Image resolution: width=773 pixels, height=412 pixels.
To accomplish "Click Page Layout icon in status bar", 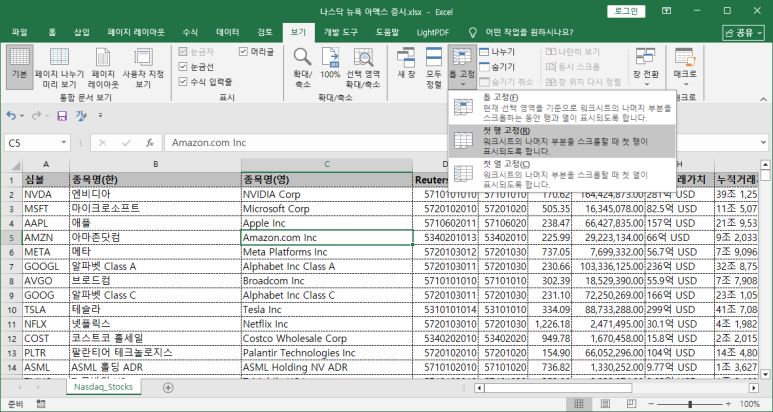I will (x=605, y=404).
